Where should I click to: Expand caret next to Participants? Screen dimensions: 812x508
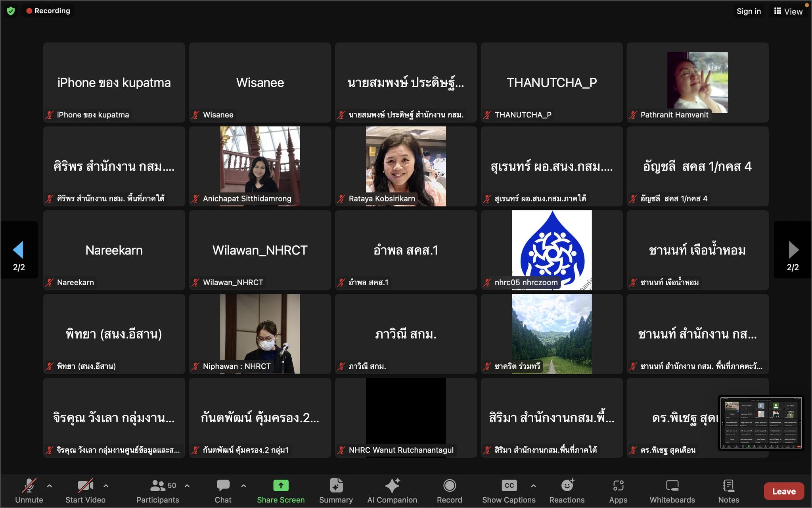(187, 485)
